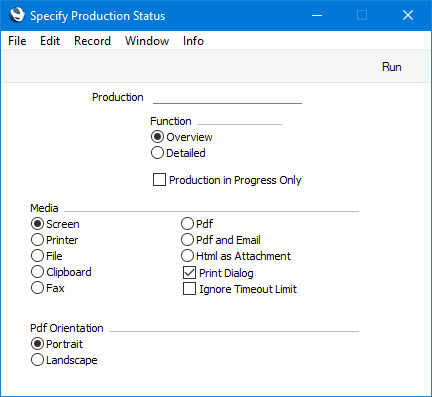The width and height of the screenshot is (432, 397).
Task: Click the Run button
Action: point(391,67)
